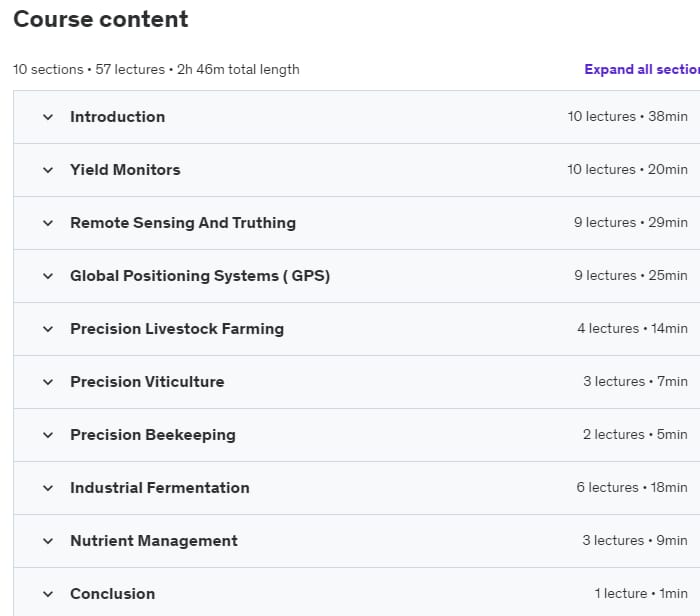Click '4 lectures • 14min' text
The width and height of the screenshot is (700, 616).
click(632, 329)
